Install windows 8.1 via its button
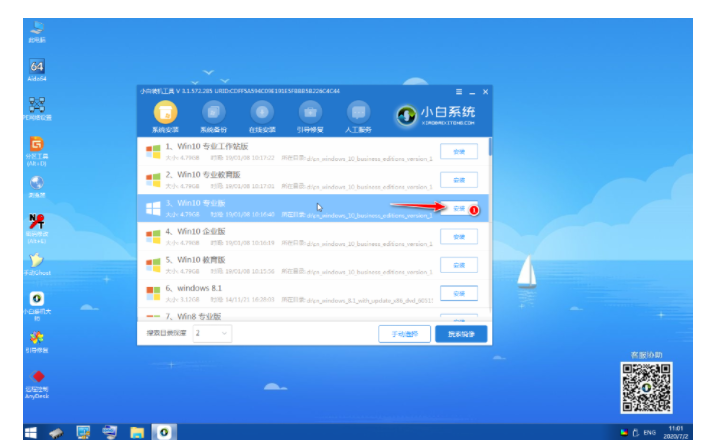Viewport: 718px width, 445px height. pyautogui.click(x=459, y=293)
